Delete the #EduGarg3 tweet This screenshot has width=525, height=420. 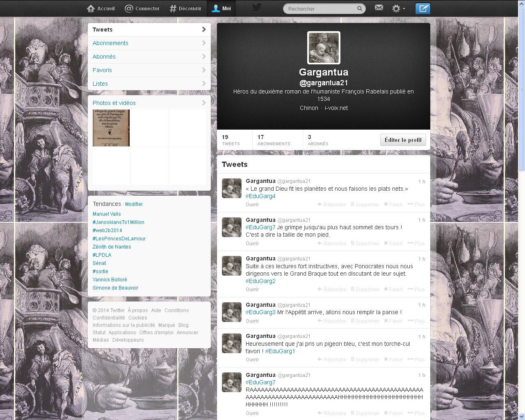click(x=365, y=321)
